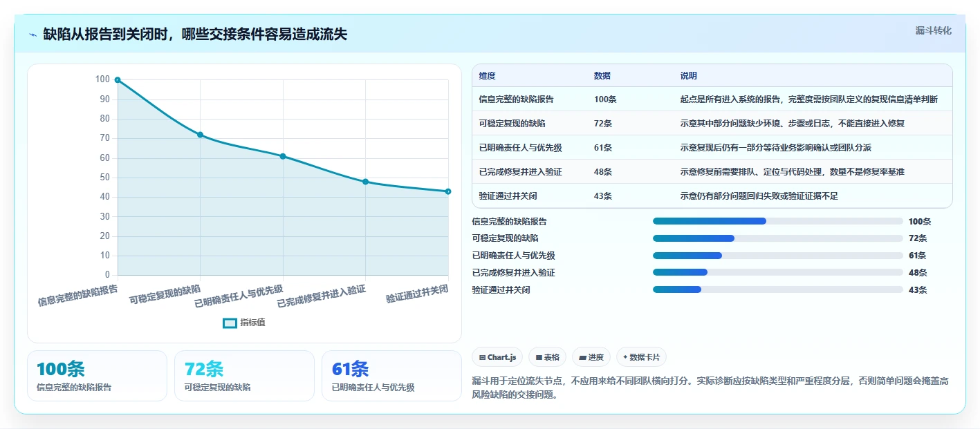980x429 pixels.
Task: Select the 表格 tag
Action: click(x=547, y=357)
